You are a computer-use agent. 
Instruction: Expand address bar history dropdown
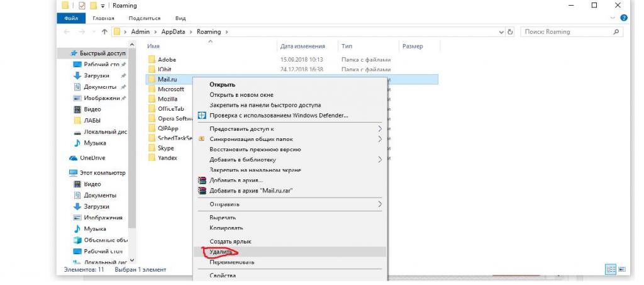[501, 32]
